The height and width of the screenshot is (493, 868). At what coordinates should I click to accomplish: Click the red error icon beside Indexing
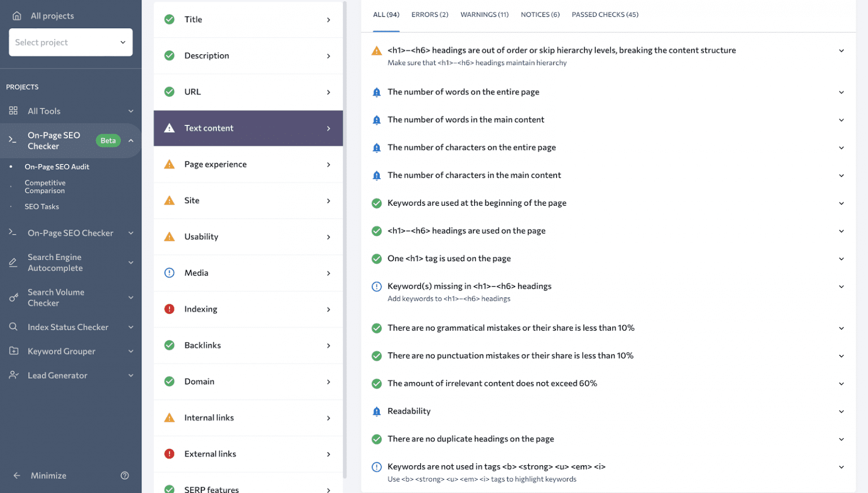[169, 309]
